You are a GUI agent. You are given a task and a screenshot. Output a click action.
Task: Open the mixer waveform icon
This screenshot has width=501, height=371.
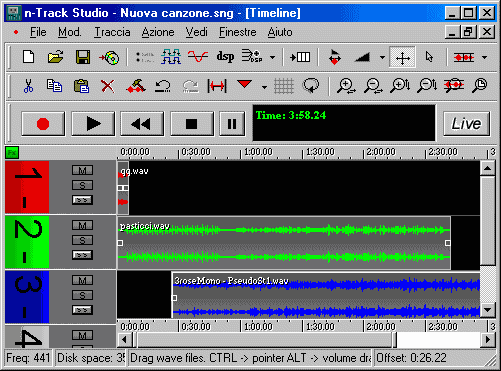click(x=171, y=57)
